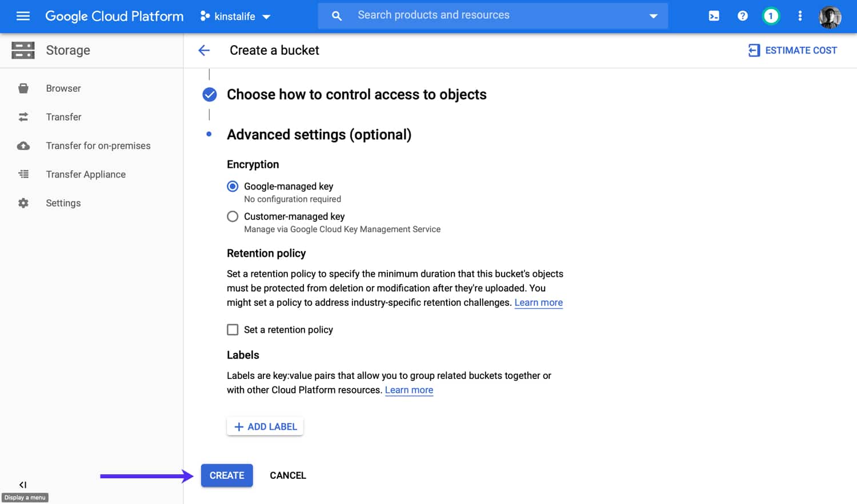The height and width of the screenshot is (504, 857).
Task: Open the navigation hamburger menu
Action: [x=23, y=16]
